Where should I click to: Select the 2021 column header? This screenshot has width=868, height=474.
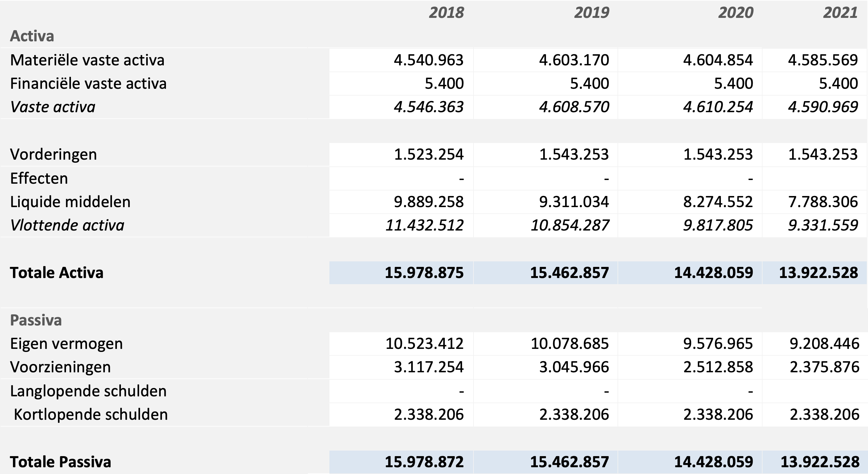840,13
